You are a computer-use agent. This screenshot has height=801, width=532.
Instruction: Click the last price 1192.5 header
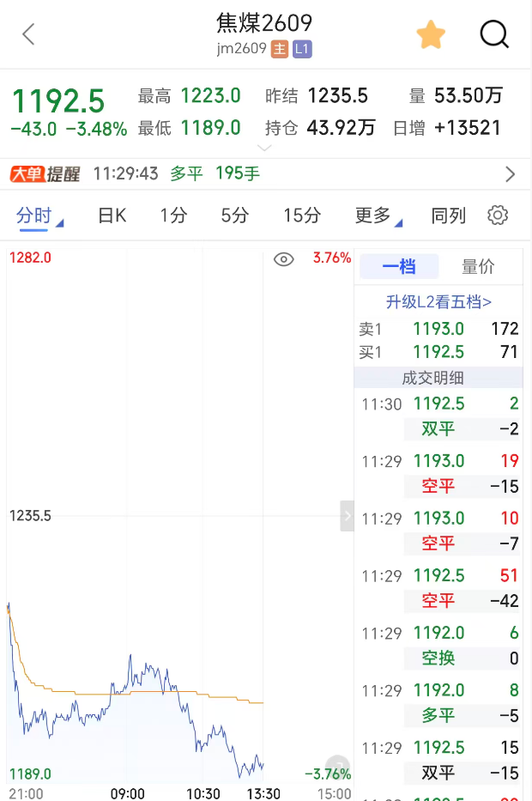pyautogui.click(x=58, y=100)
